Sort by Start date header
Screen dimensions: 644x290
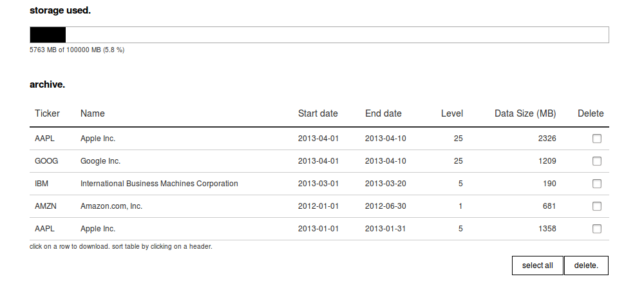tap(317, 113)
